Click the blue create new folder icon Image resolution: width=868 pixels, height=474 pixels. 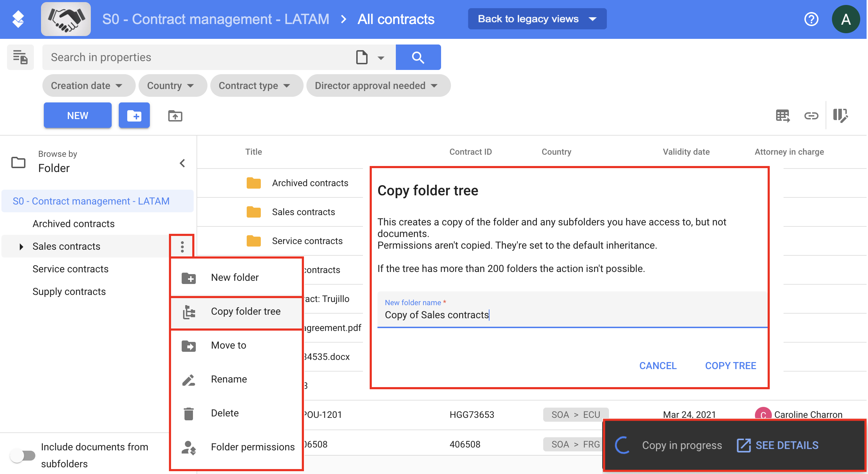coord(134,115)
